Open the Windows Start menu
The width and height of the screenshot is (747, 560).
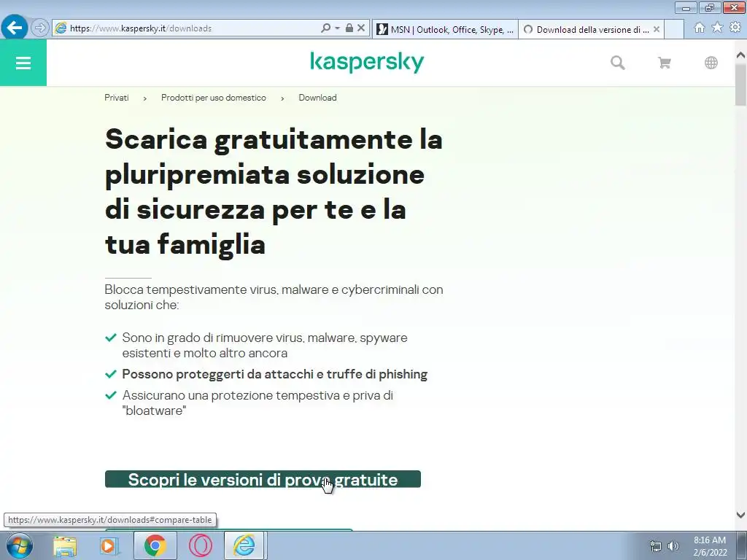(20, 545)
